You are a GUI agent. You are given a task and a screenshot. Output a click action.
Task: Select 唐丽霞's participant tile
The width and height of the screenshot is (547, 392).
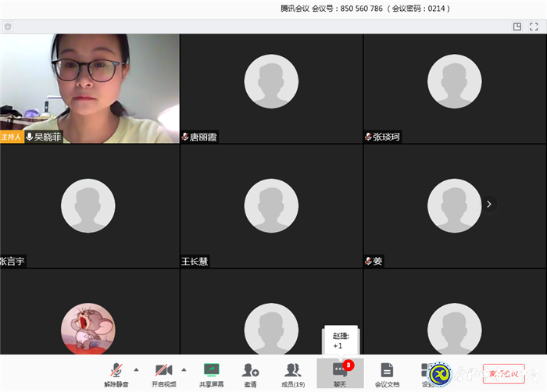click(x=271, y=88)
